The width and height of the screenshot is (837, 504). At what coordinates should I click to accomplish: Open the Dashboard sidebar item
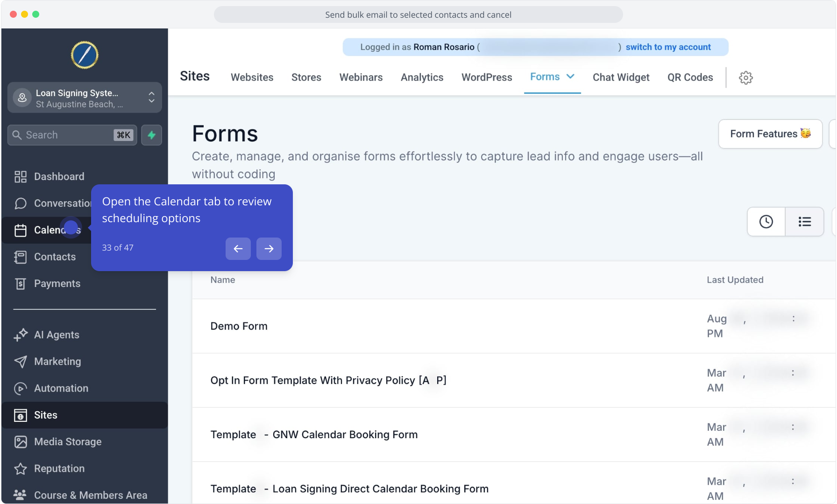pos(85,176)
